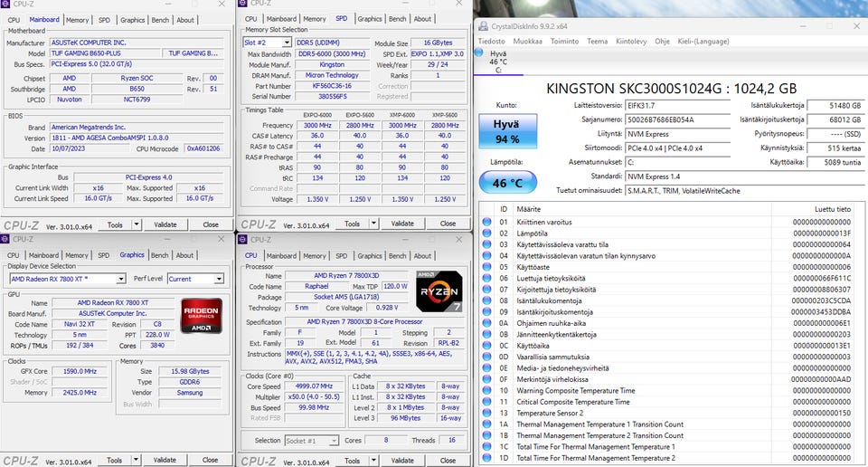The image size is (868, 467).
Task: Click the blue status orb above Hyvä 46 °C
Action: click(479, 52)
